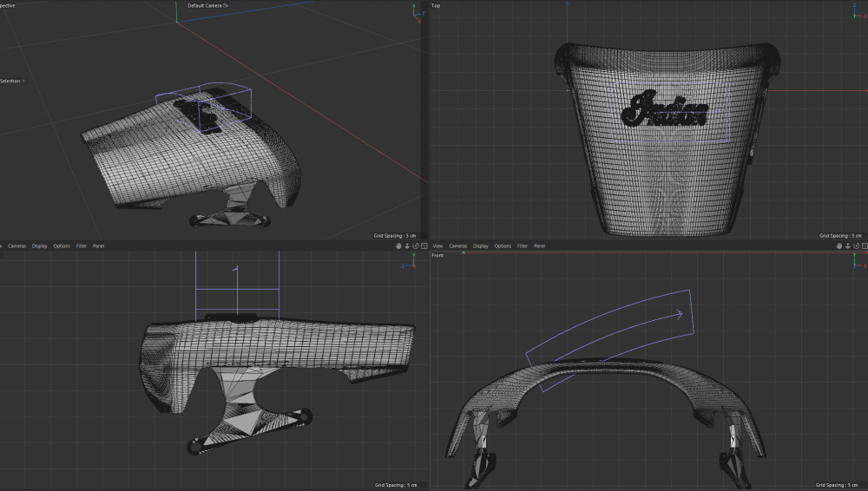Click the zoom arrows icon in the bottom-left viewport

click(407, 245)
